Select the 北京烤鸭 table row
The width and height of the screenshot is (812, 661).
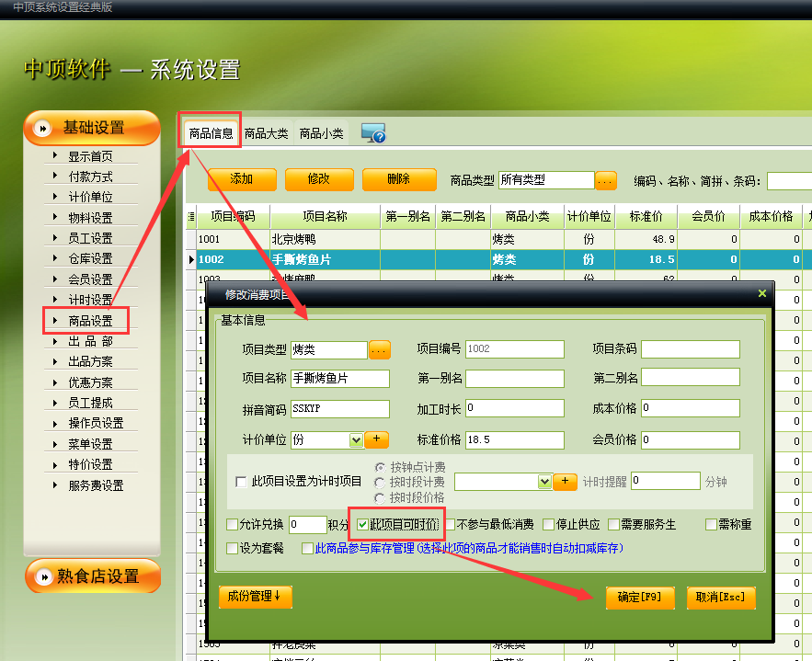(x=499, y=239)
